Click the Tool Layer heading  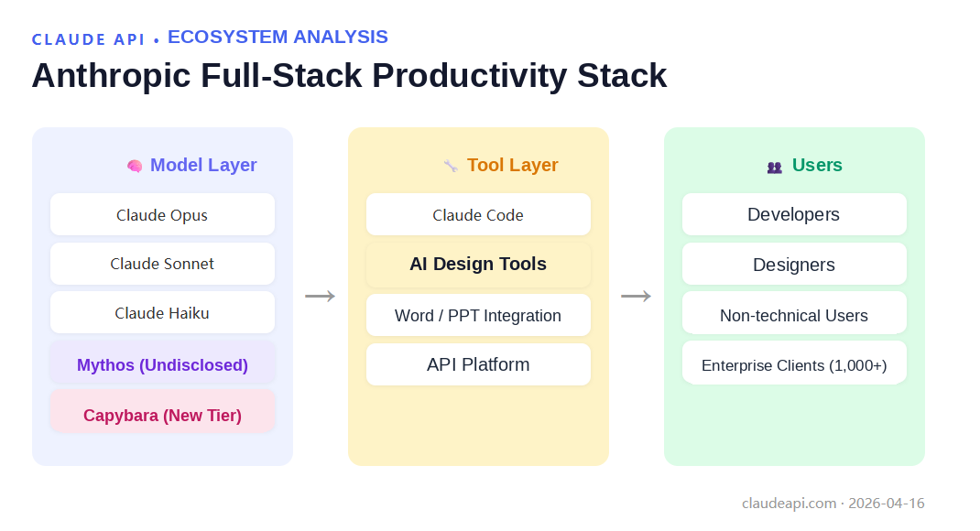point(513,165)
